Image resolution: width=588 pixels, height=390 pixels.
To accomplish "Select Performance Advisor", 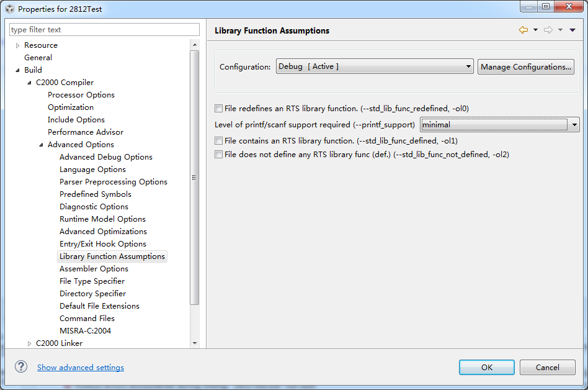I will [86, 132].
